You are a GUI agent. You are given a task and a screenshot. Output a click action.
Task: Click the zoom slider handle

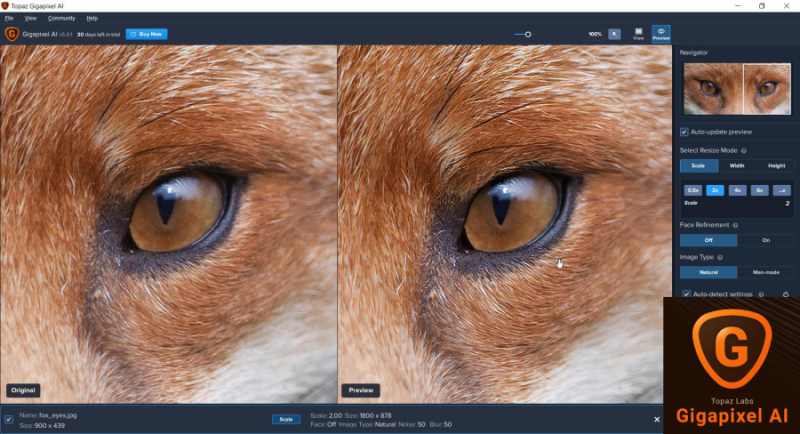528,34
